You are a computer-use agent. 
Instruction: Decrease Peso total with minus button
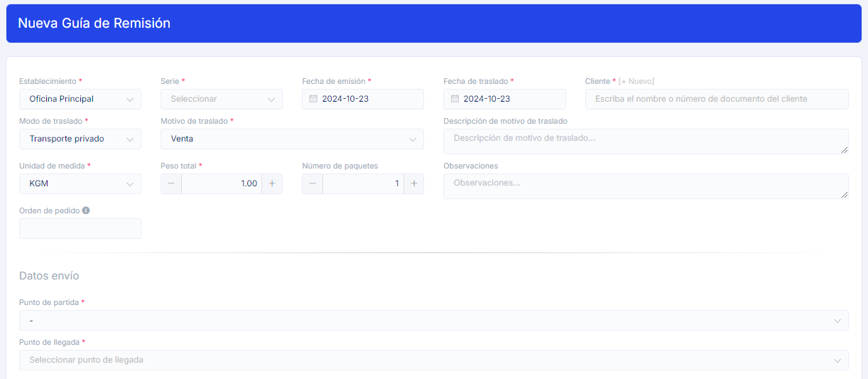tap(171, 183)
